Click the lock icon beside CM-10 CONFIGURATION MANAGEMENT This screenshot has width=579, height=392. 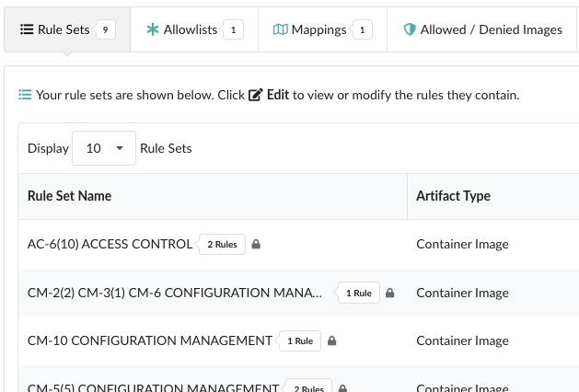pos(332,341)
